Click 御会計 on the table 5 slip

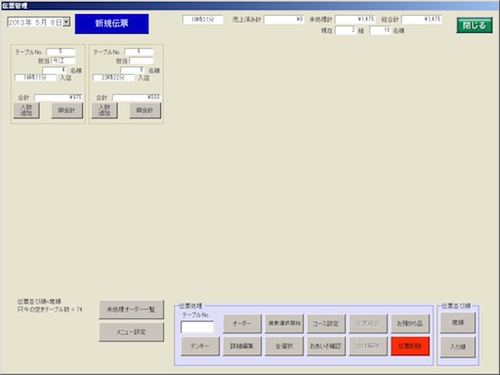click(x=67, y=110)
